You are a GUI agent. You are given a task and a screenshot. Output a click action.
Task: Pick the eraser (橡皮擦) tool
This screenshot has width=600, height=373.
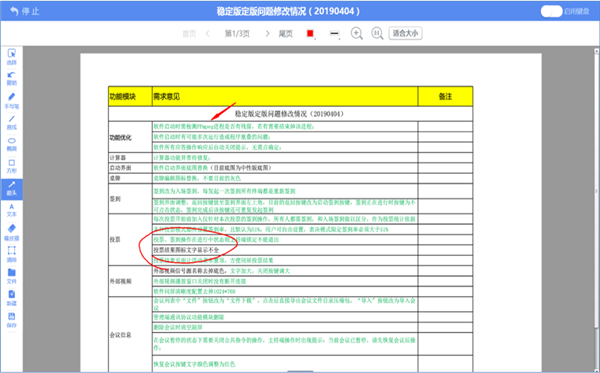[11, 232]
